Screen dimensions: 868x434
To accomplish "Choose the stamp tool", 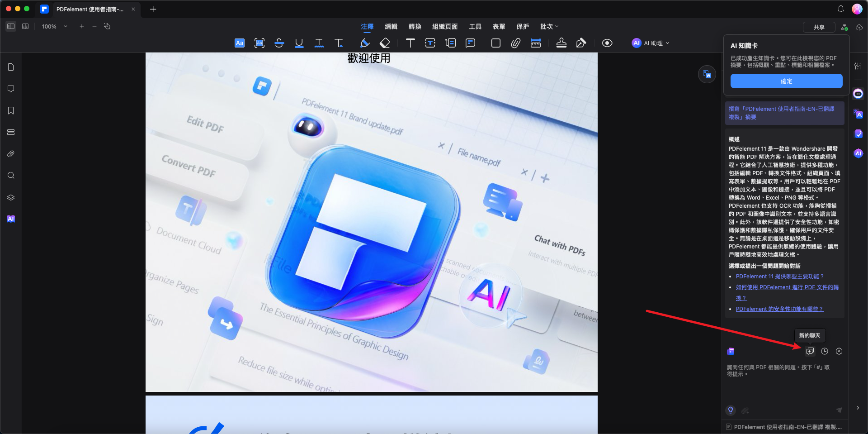I will [x=561, y=43].
